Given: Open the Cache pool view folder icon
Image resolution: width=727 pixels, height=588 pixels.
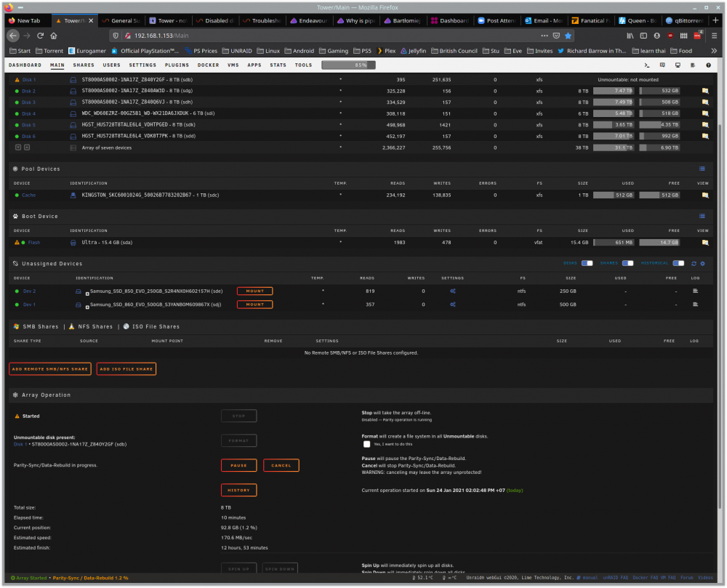Looking at the screenshot, I should [x=705, y=195].
